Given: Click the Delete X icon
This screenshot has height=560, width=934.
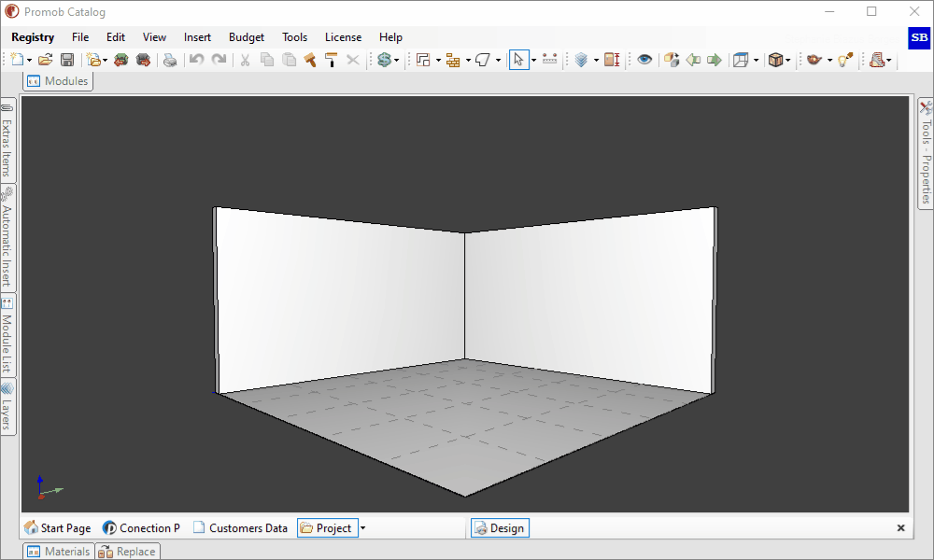Looking at the screenshot, I should (x=353, y=60).
